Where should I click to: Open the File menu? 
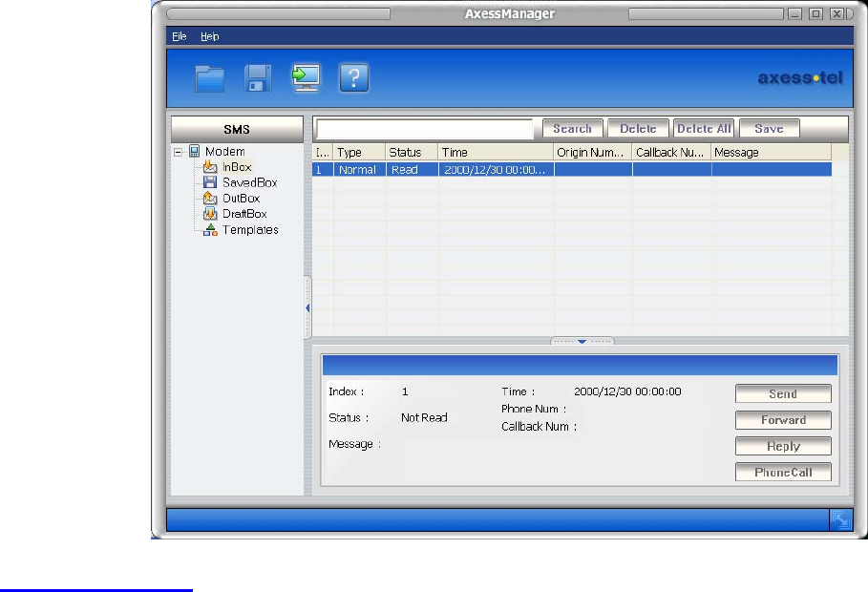tap(180, 36)
